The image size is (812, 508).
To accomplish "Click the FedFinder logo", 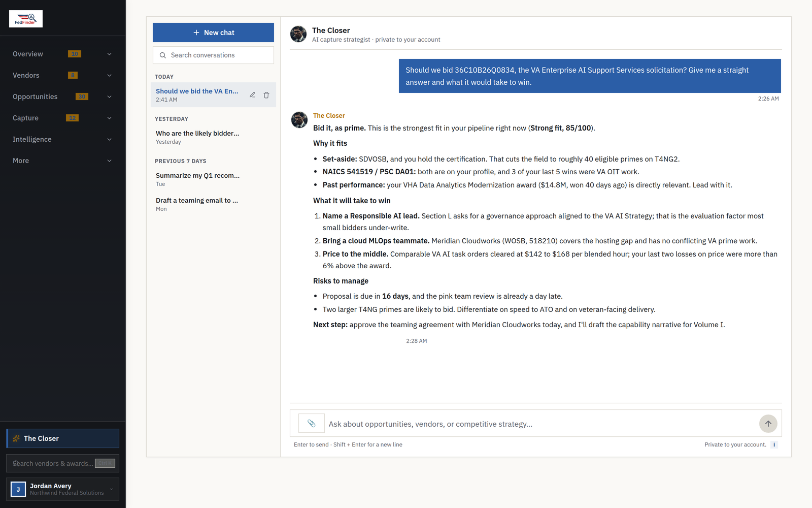I will pos(26,19).
